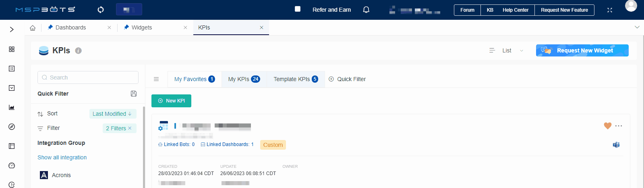Open the home icon tab
644x188 pixels.
33,28
